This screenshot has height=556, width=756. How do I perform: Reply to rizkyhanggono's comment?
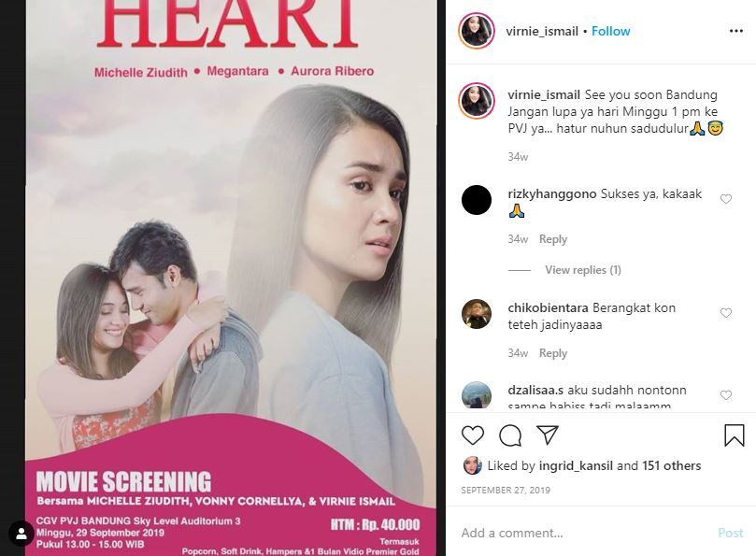point(553,239)
